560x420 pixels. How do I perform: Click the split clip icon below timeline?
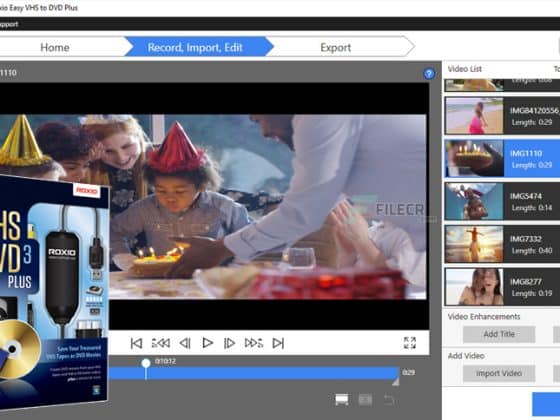342,400
